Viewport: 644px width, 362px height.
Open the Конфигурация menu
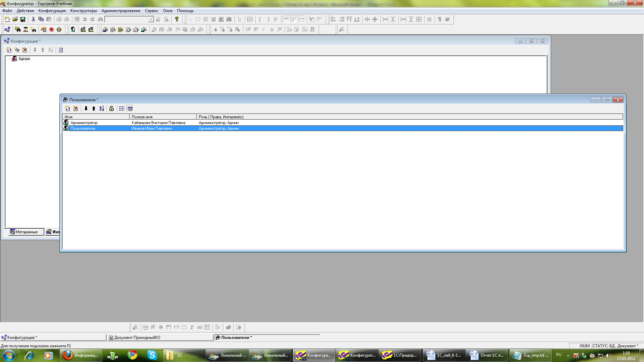pyautogui.click(x=52, y=11)
